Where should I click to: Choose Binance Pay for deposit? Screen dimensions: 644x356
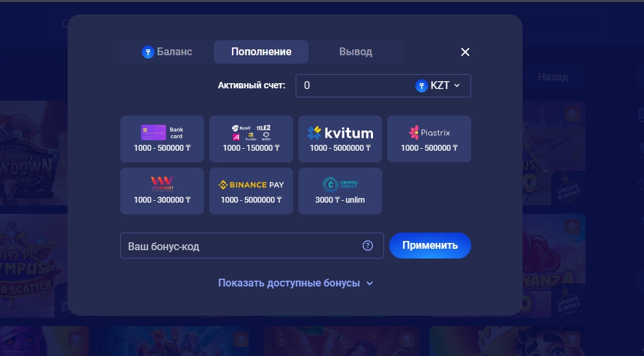(x=251, y=190)
